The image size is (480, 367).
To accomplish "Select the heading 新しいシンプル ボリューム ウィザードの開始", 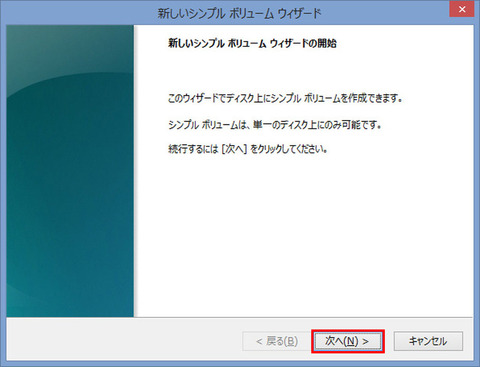I will point(252,43).
